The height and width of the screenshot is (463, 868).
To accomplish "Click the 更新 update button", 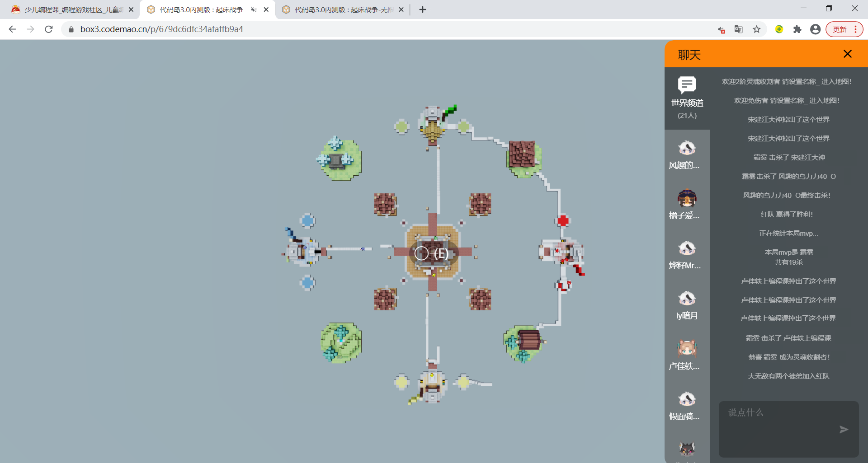I will click(x=840, y=29).
